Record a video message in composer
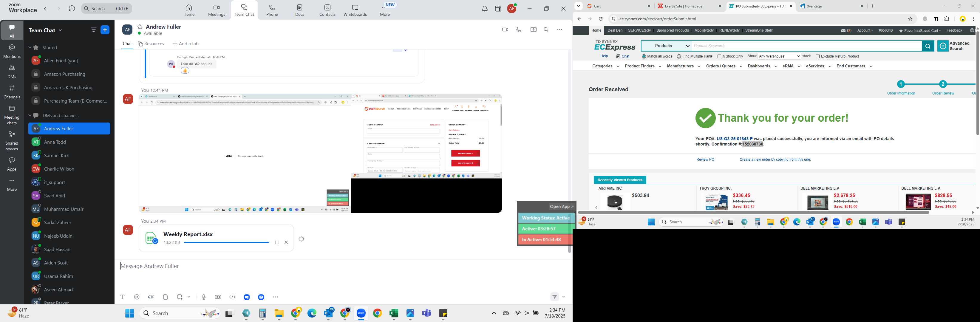The width and height of the screenshot is (980, 322). pos(218,297)
